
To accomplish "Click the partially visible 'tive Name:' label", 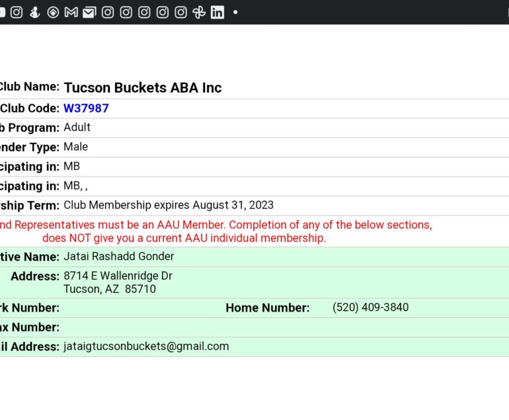I will coord(30,257).
